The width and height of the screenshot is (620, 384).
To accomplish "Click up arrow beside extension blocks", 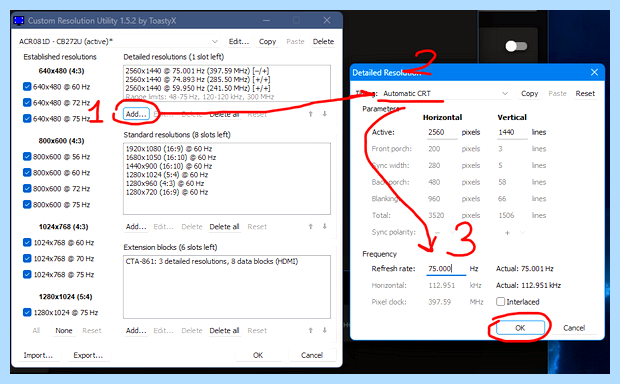I will point(311,330).
